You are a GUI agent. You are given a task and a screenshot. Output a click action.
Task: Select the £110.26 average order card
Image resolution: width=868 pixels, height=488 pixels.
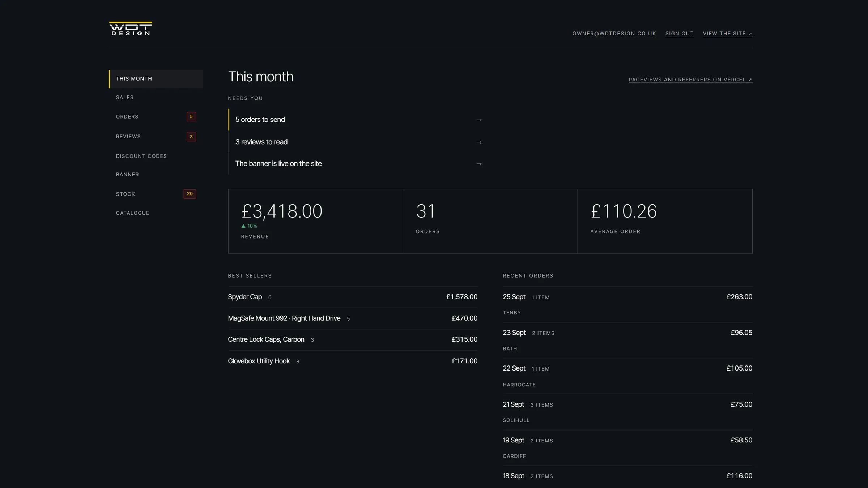point(665,221)
